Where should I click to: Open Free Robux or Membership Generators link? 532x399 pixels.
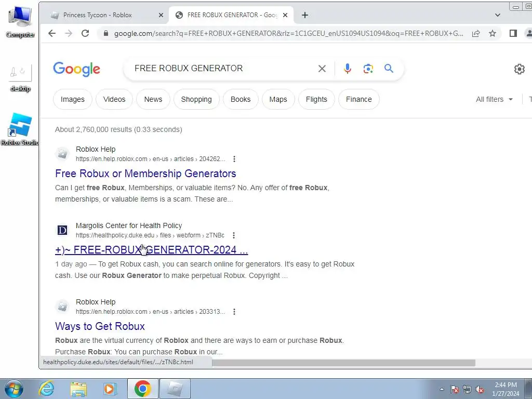tap(145, 174)
